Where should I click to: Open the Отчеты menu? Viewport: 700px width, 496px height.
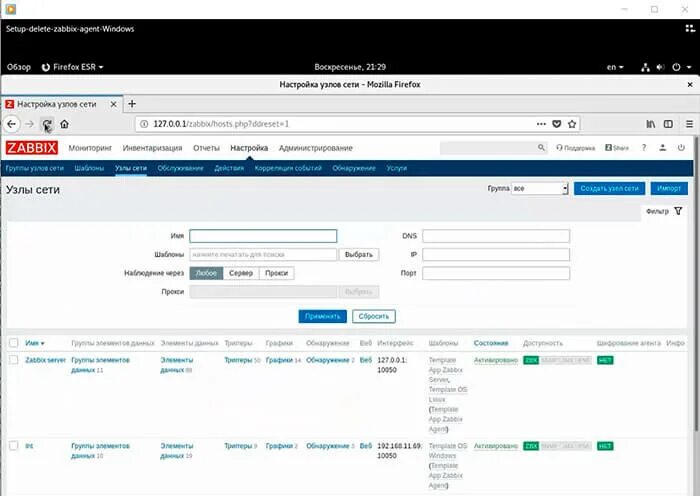(206, 148)
